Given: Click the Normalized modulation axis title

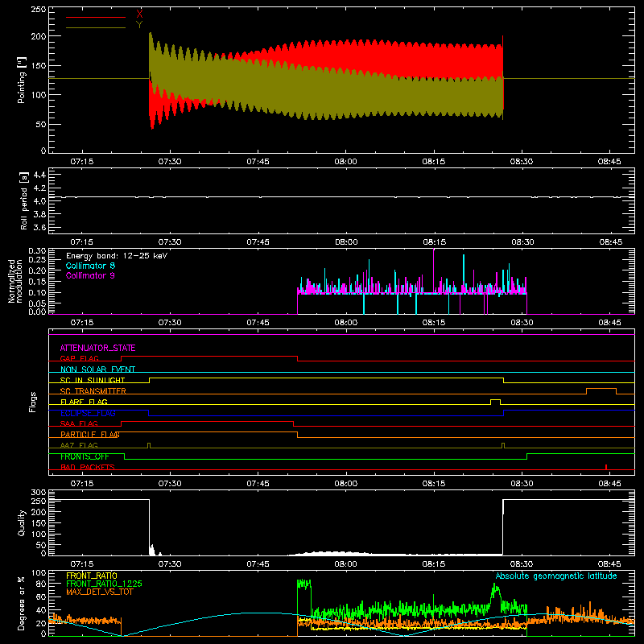Looking at the screenshot, I should pyautogui.click(x=15, y=281).
